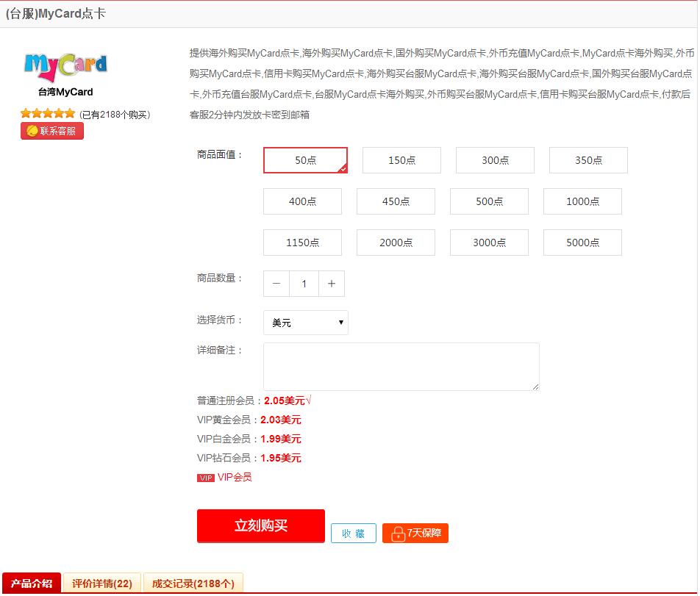Pick the 3000点 denomination
700x596 pixels.
pos(489,243)
